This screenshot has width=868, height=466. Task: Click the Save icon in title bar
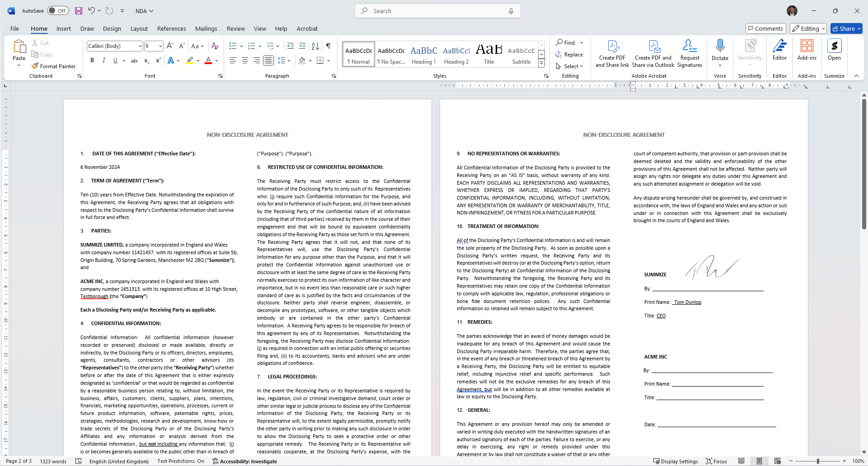click(79, 11)
